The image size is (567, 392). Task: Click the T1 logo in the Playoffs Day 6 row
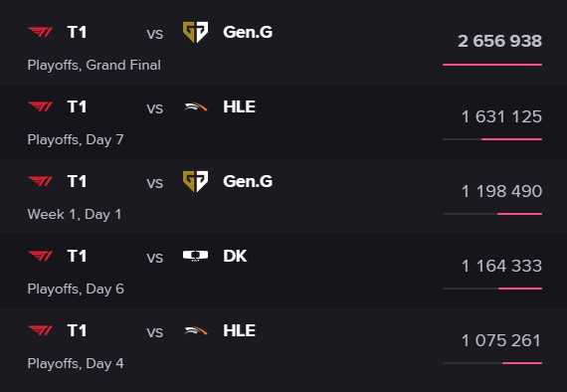coord(41,256)
